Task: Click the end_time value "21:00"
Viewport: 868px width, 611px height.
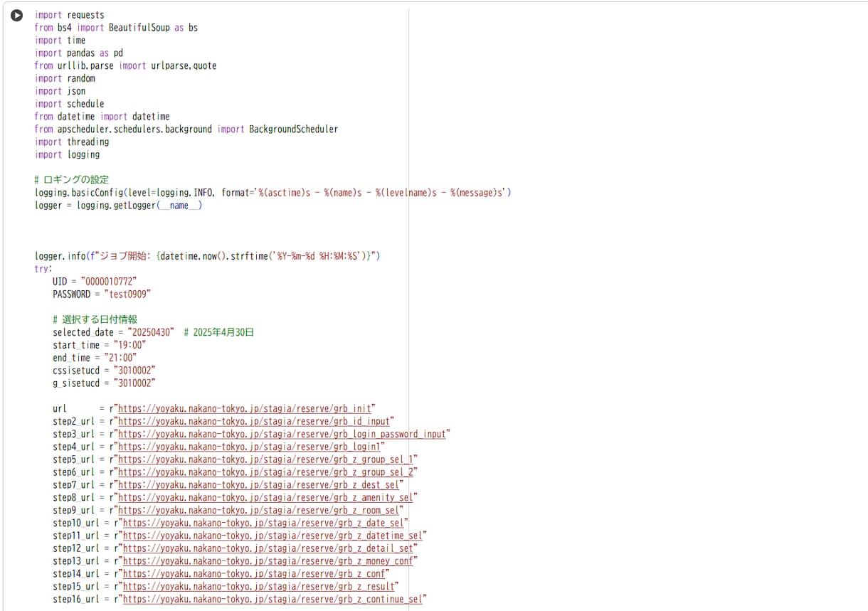Action: 121,358
